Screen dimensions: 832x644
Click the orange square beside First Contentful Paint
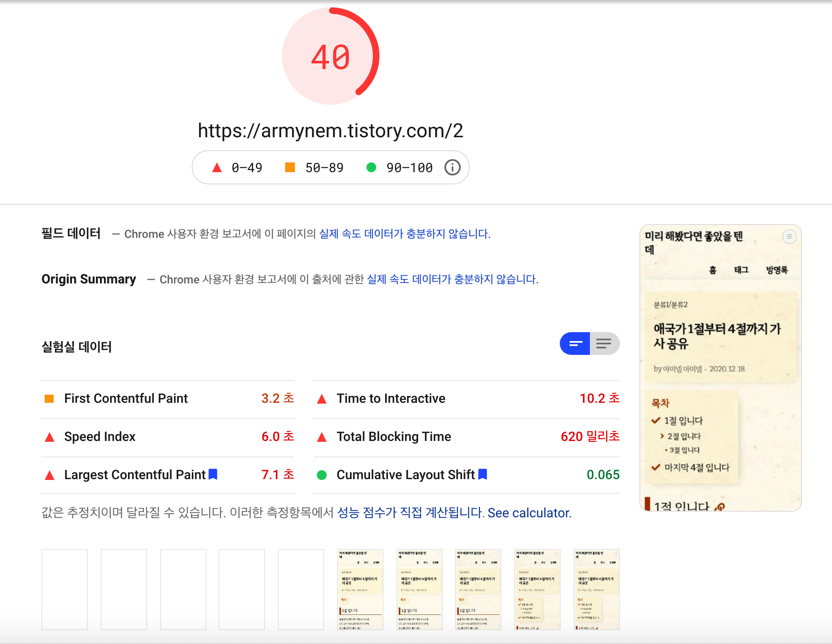(x=49, y=399)
